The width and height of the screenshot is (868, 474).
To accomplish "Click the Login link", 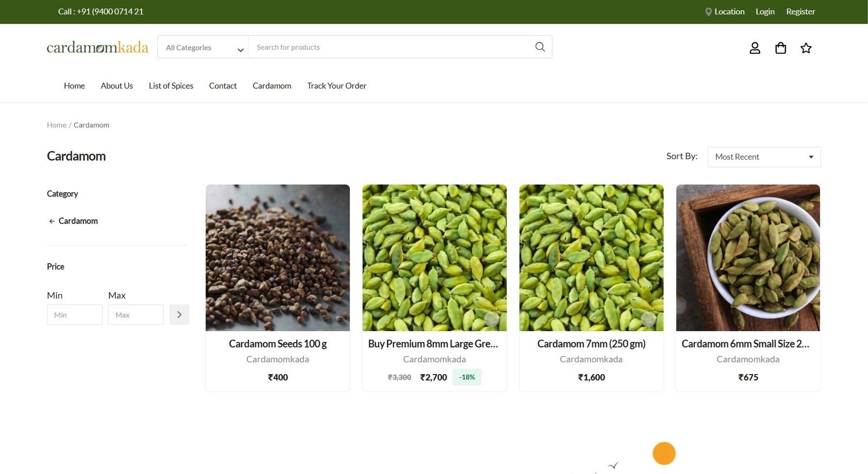I will point(764,12).
